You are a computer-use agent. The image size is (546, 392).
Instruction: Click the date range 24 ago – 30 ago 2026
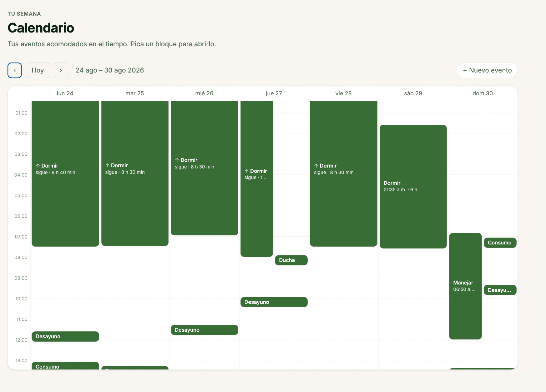click(x=110, y=70)
